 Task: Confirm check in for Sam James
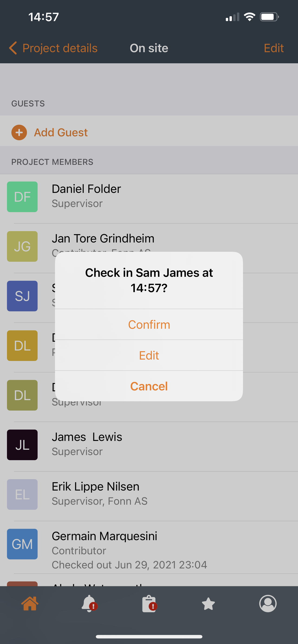click(149, 325)
